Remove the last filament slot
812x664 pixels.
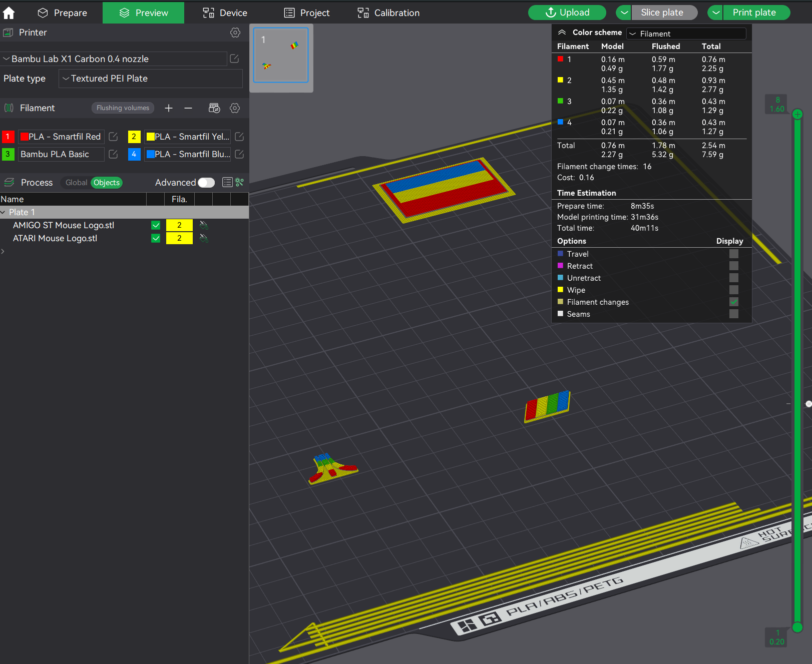coord(188,108)
